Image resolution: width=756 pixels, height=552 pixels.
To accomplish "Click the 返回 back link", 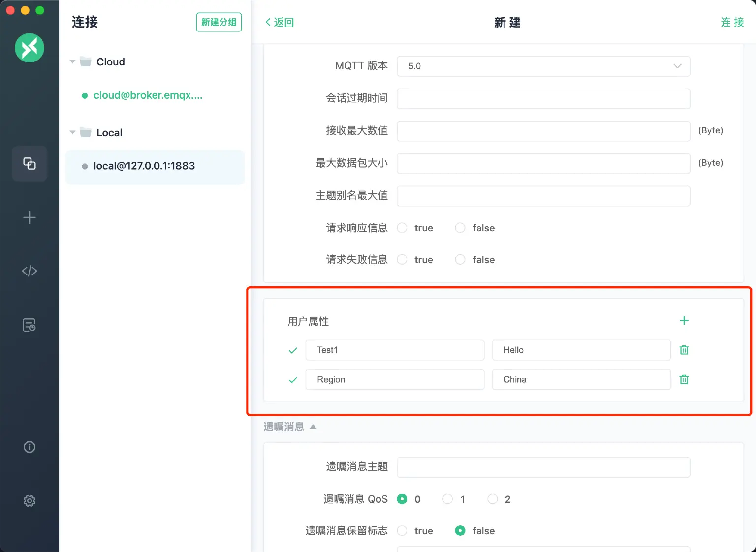I will (x=279, y=22).
